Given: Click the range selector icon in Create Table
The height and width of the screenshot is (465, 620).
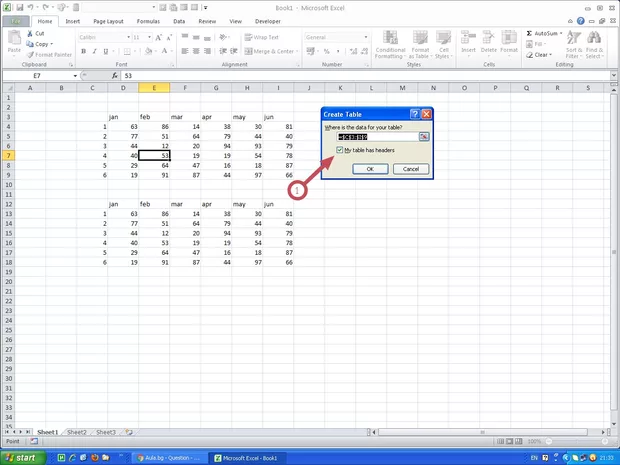Looking at the screenshot, I should (424, 137).
